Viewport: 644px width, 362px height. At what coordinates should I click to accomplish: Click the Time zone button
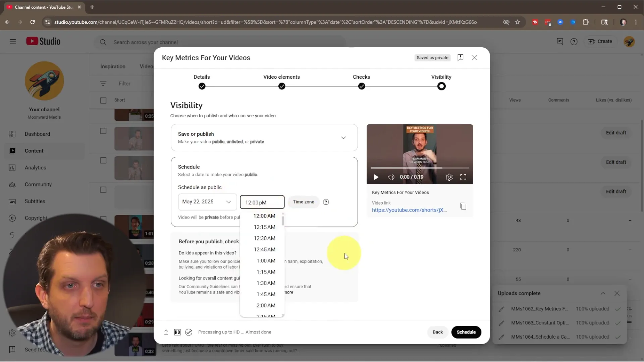pos(303,202)
